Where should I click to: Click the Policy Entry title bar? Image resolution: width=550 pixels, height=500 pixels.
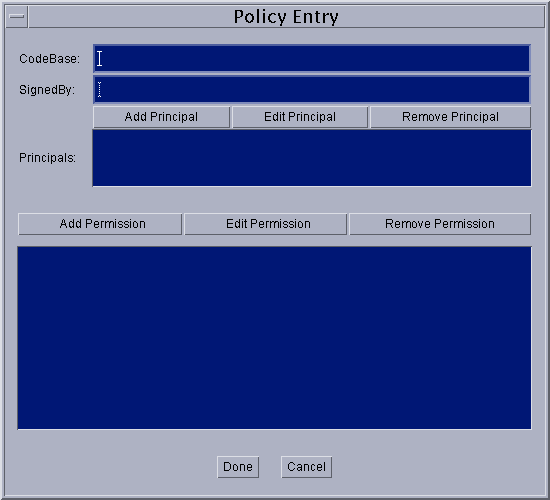point(286,16)
